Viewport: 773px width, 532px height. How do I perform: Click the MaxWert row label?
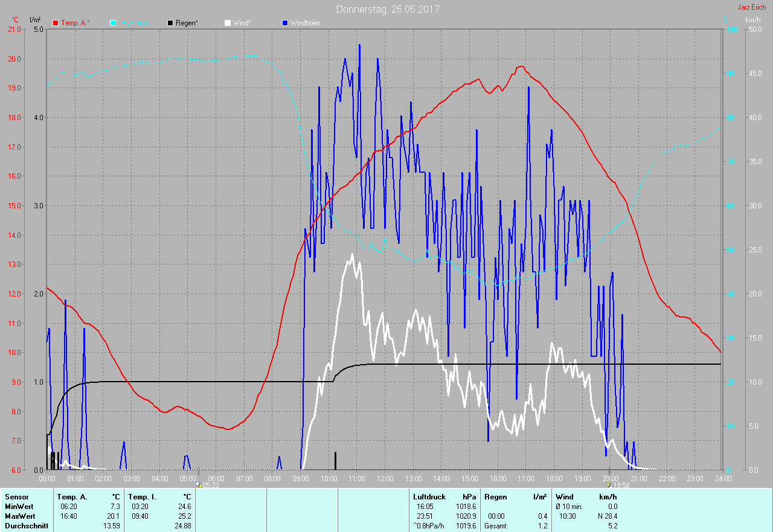coord(20,516)
